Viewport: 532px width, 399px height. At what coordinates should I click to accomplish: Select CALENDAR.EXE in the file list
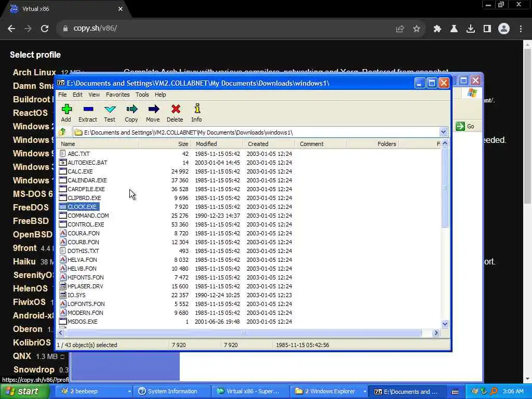tap(87, 180)
